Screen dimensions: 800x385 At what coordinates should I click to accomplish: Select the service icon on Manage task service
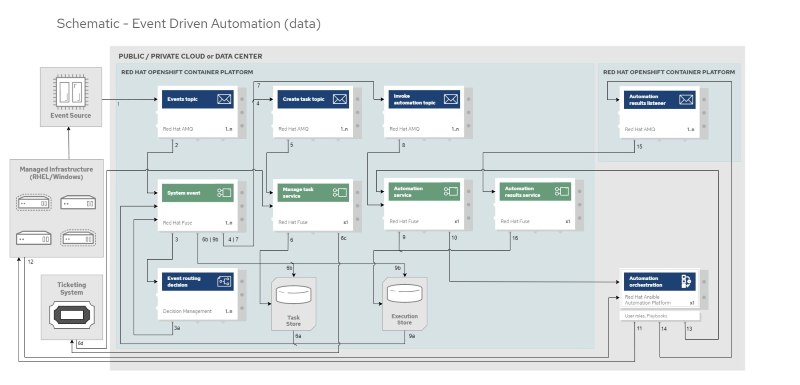340,192
